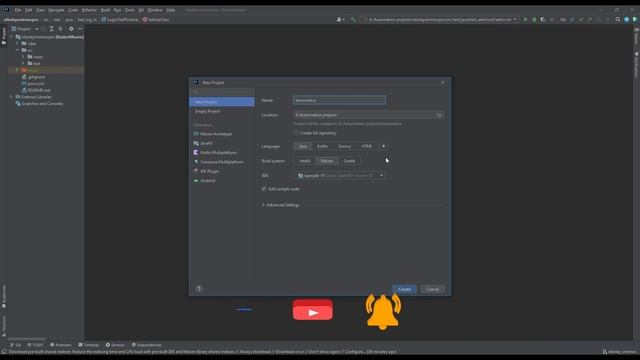Select IntelliJ build system
This screenshot has width=640, height=360.
click(x=304, y=161)
